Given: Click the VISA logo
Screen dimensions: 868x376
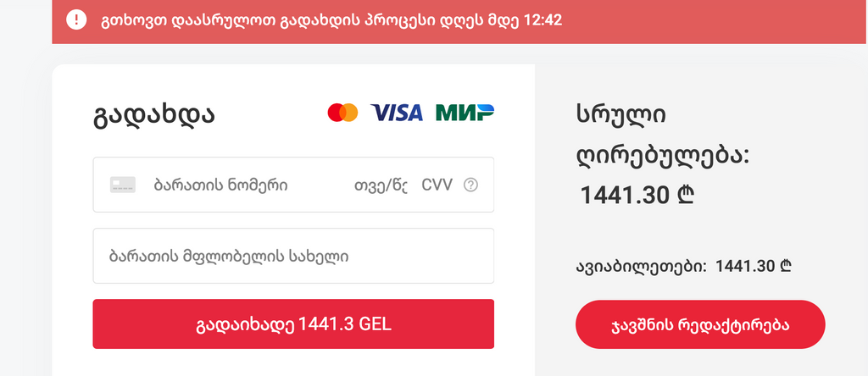Looking at the screenshot, I should pyautogui.click(x=397, y=113).
